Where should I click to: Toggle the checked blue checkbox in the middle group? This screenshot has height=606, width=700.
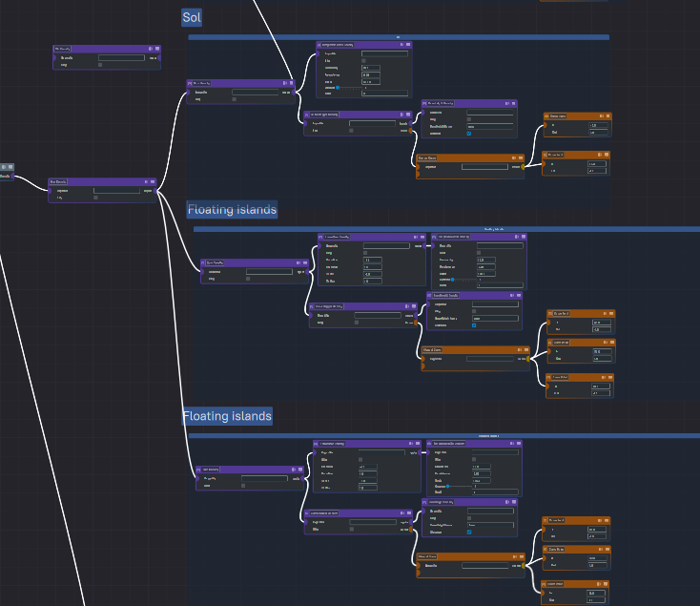pos(474,325)
